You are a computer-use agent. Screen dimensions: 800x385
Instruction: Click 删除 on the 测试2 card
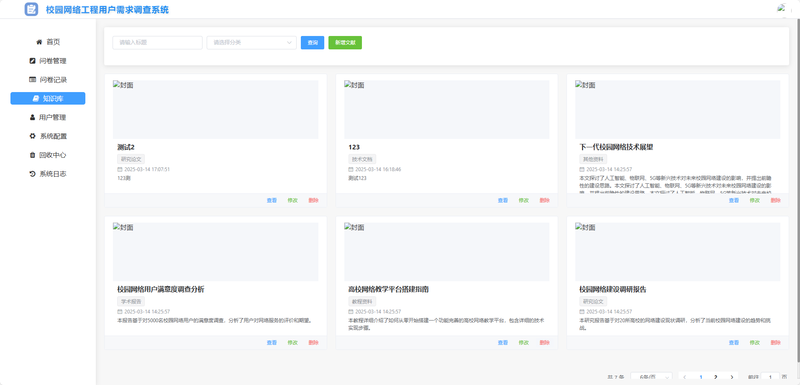point(313,200)
